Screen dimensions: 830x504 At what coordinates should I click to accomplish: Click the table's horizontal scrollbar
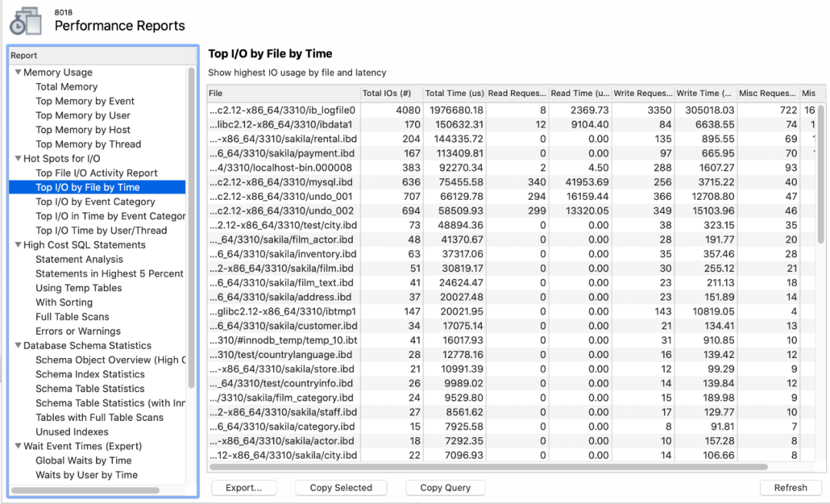(x=492, y=466)
